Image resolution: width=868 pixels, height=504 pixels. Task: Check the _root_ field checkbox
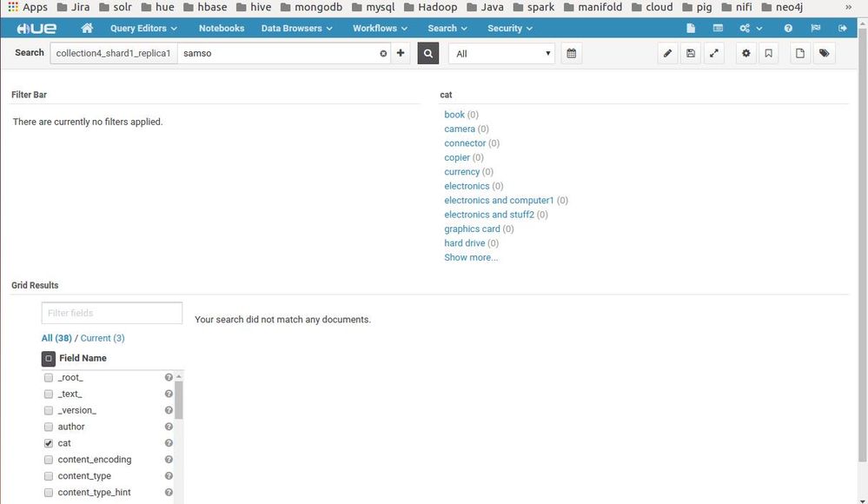48,378
